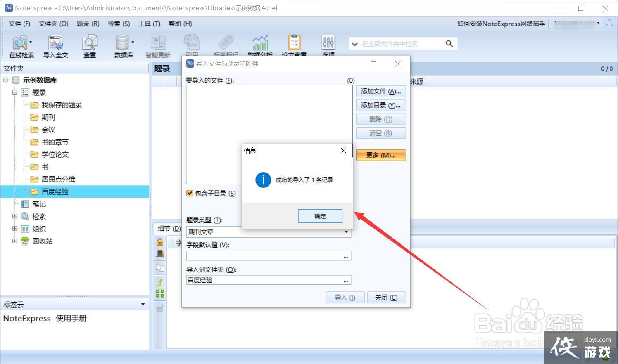
Task: Click the user account icon at top right
Action: coord(609,23)
